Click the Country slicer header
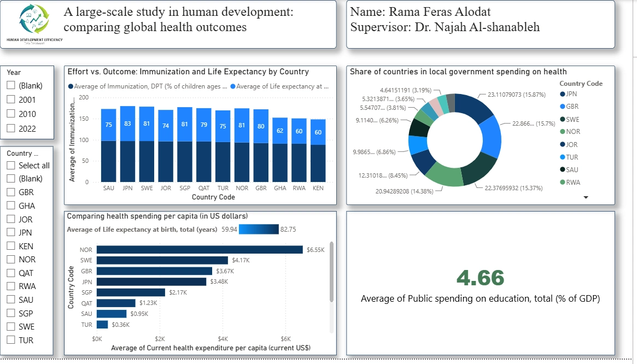Image resolution: width=637 pixels, height=364 pixels. pyautogui.click(x=22, y=153)
